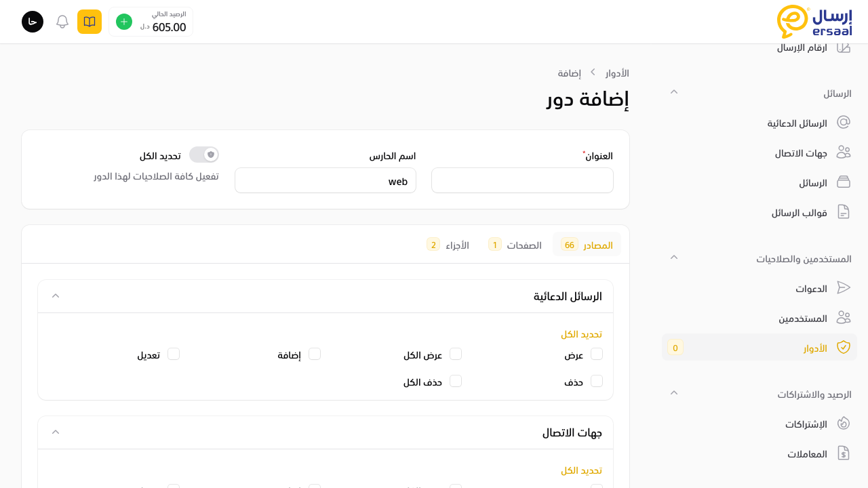
Task: Open الدعوات from the sidebar
Action: pos(811,289)
